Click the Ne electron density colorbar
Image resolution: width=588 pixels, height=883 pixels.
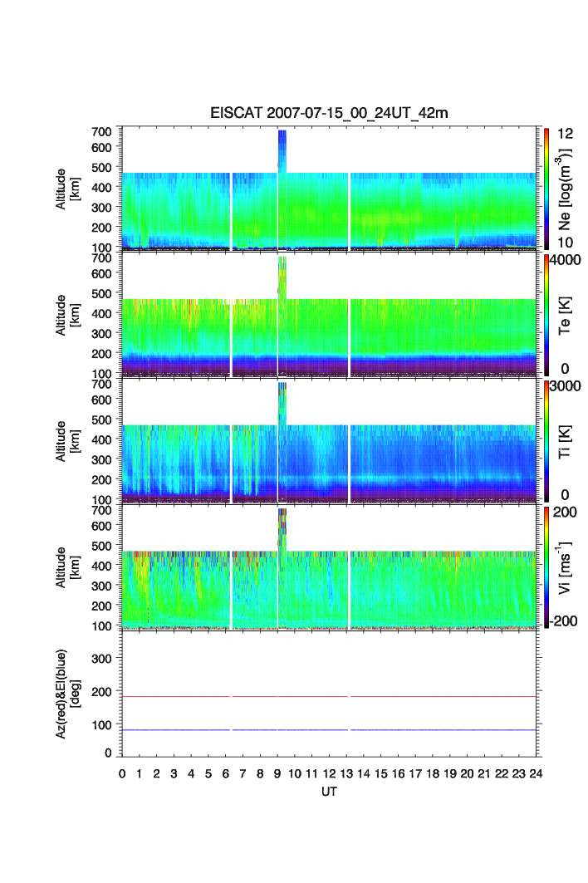click(546, 189)
